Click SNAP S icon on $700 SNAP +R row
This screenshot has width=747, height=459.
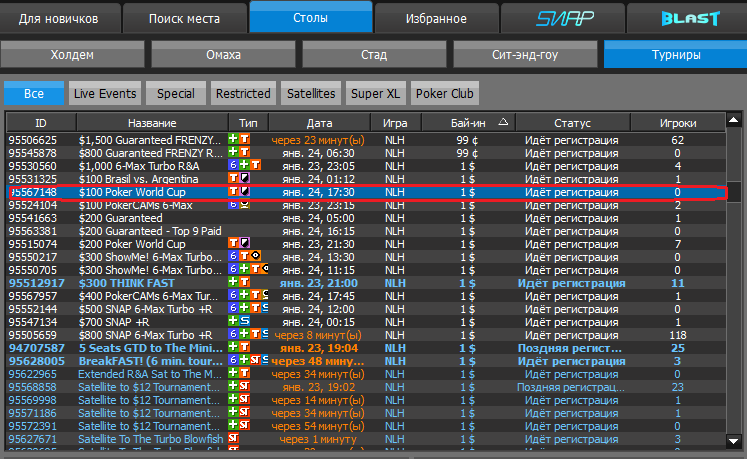[244, 320]
